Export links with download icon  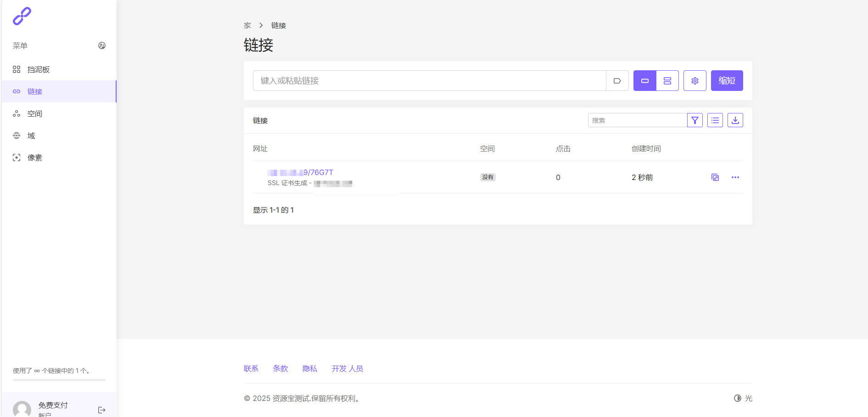[735, 120]
